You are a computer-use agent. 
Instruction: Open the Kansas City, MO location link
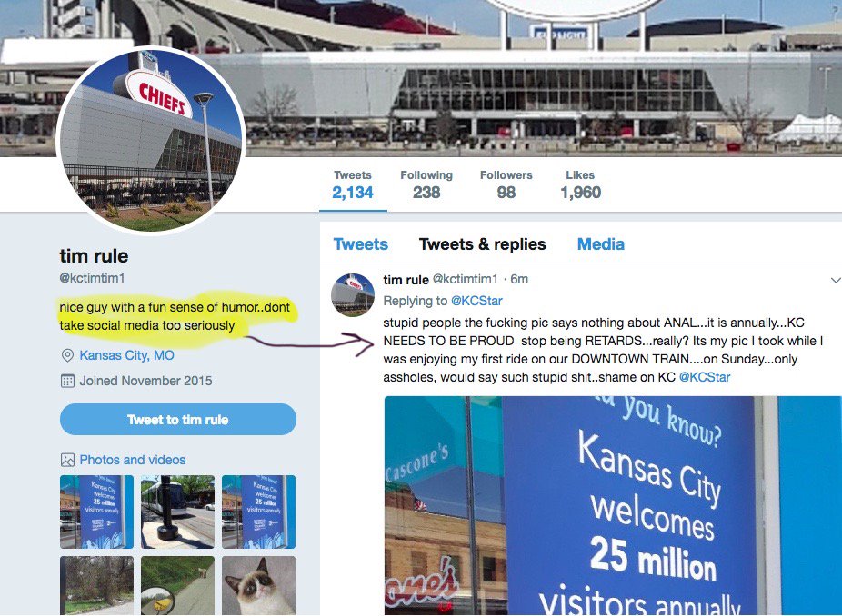(126, 355)
